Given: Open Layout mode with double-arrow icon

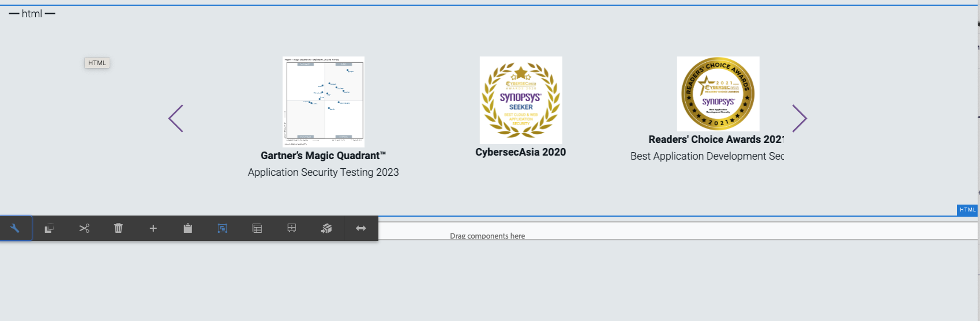Looking at the screenshot, I should tap(361, 228).
